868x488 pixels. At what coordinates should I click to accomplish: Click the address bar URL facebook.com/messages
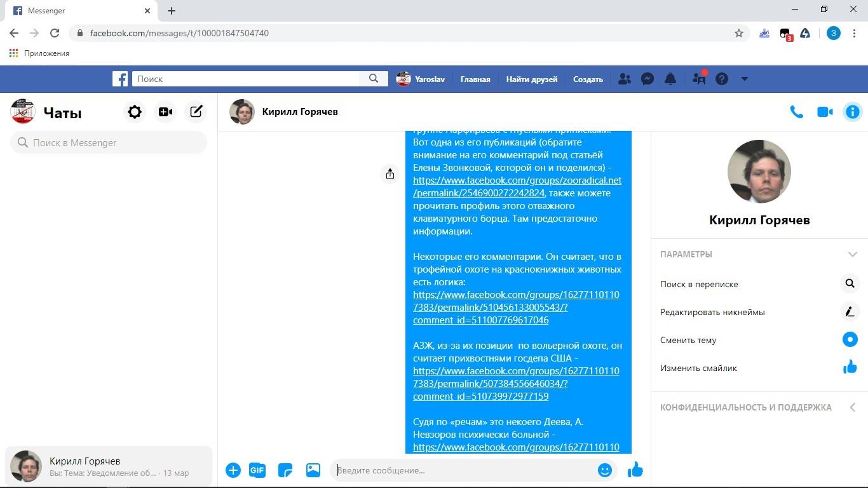[x=179, y=33]
